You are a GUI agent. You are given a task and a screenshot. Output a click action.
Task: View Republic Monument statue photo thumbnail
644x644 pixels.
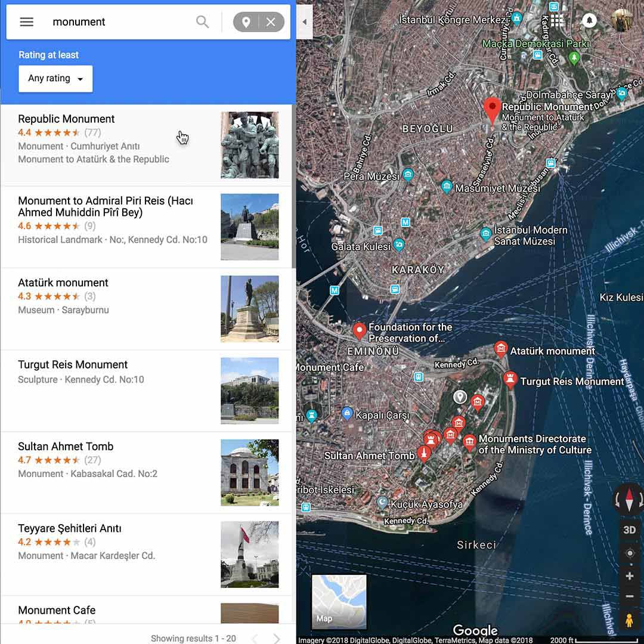point(250,145)
